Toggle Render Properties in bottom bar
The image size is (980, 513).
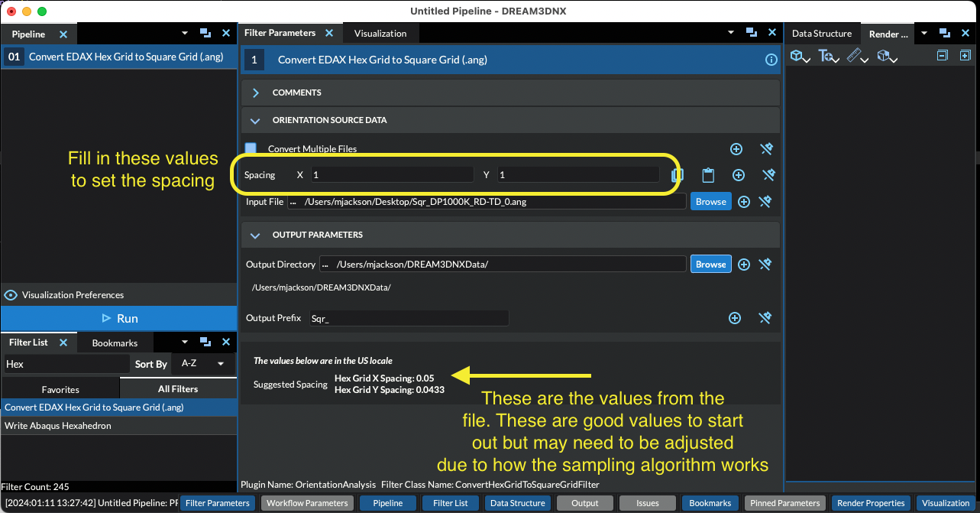click(870, 503)
